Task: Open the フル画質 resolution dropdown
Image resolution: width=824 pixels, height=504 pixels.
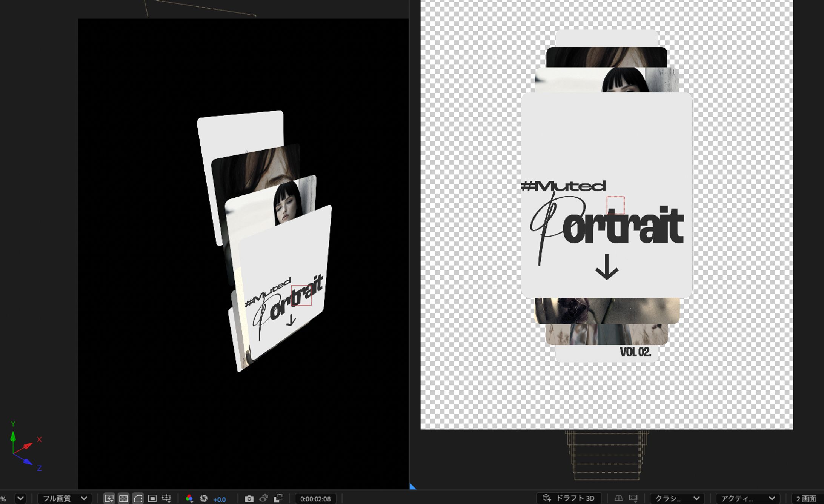Action: click(x=65, y=498)
